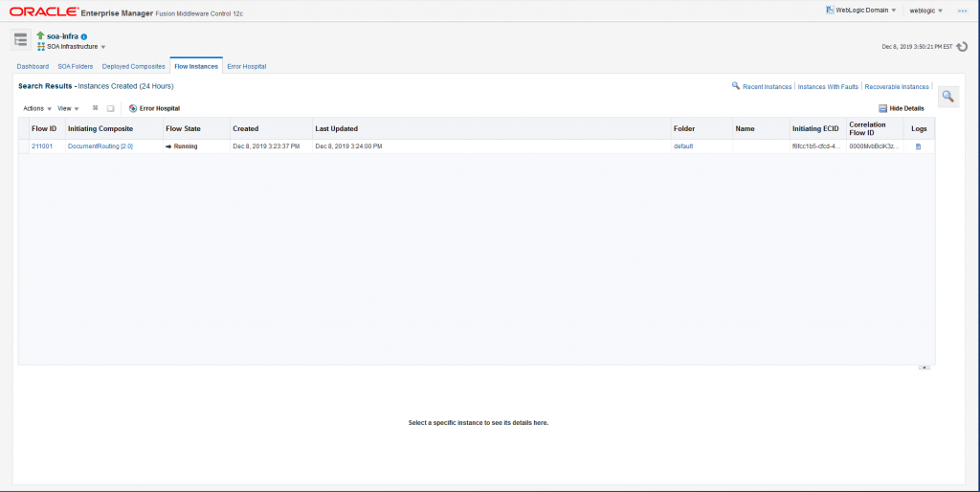The height and width of the screenshot is (492, 980).
Task: Open the logs icon for flow 211001
Action: 918,146
